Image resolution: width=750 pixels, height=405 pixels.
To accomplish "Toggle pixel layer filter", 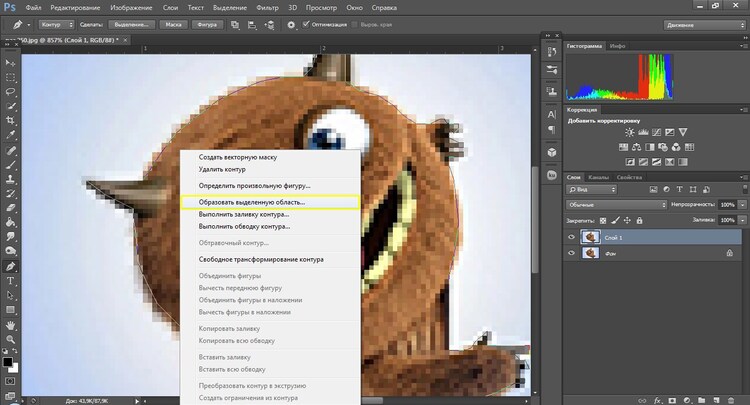I will [x=653, y=190].
